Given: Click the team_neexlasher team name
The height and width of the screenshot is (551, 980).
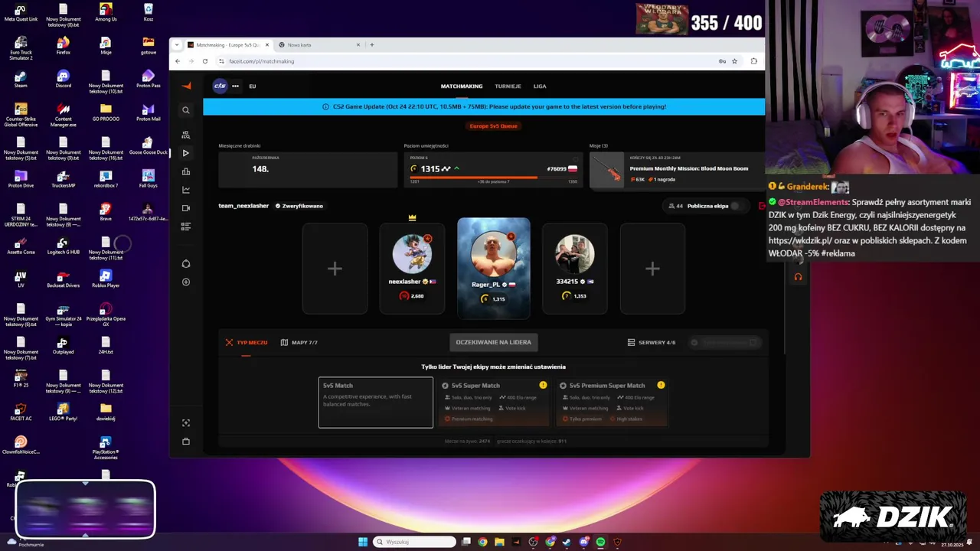Looking at the screenshot, I should click(x=243, y=206).
